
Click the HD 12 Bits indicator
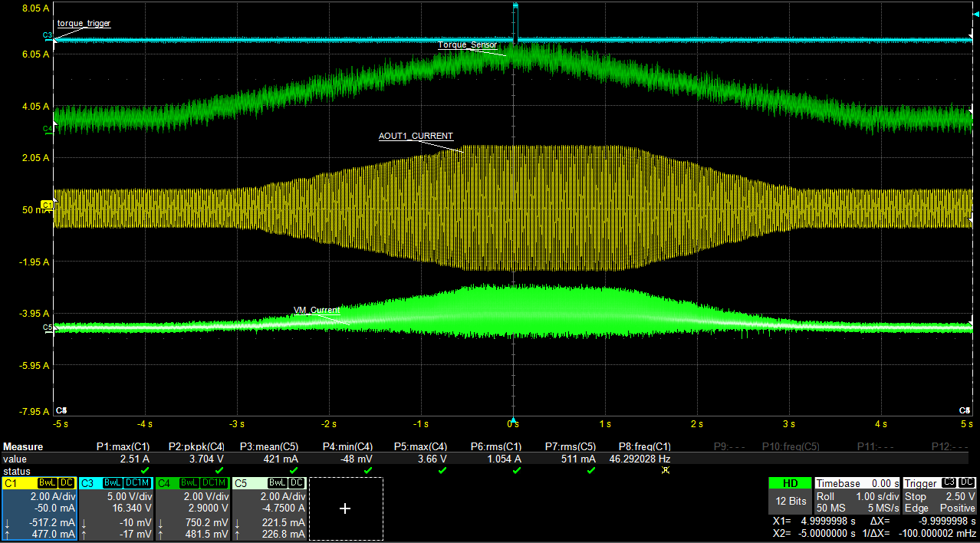click(789, 495)
